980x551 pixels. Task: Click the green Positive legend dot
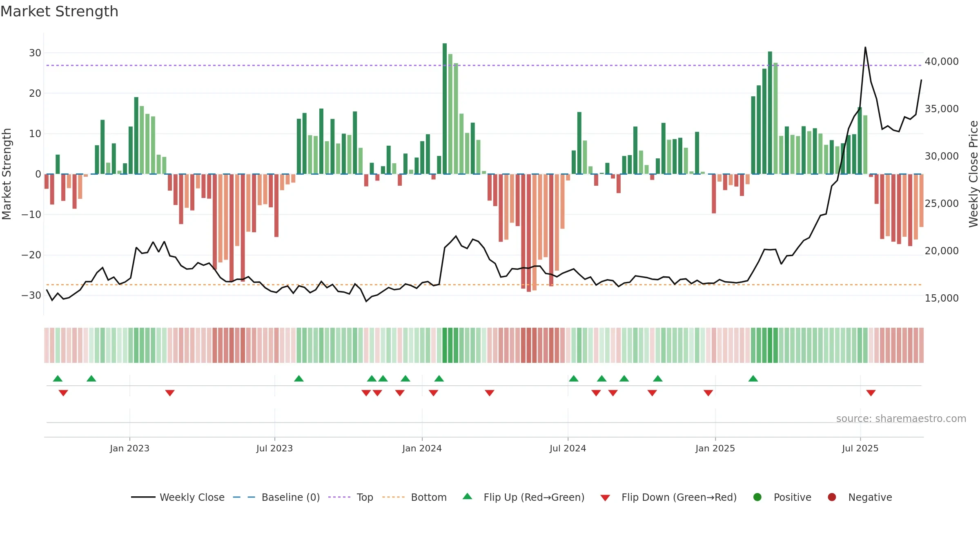point(757,497)
